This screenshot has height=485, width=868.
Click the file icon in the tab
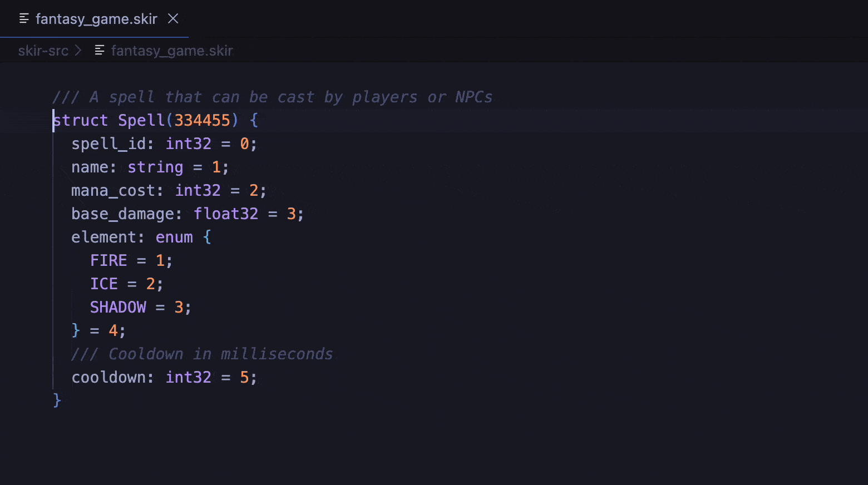click(24, 19)
